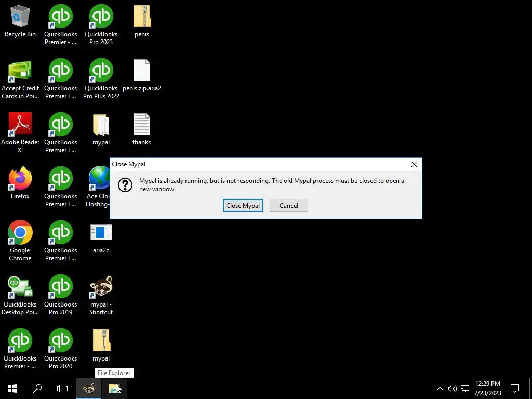Open the volume control
This screenshot has height=399, width=532.
[453, 389]
